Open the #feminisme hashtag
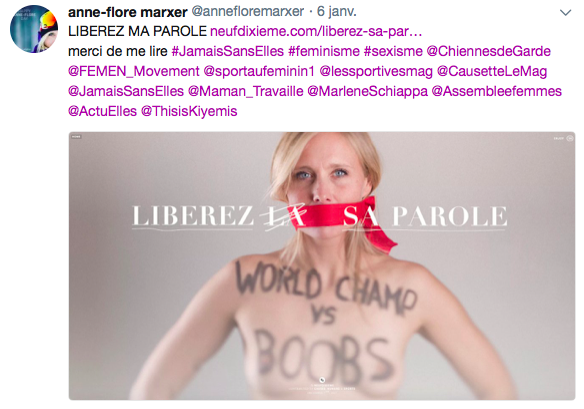The height and width of the screenshot is (409, 584). pos(324,51)
